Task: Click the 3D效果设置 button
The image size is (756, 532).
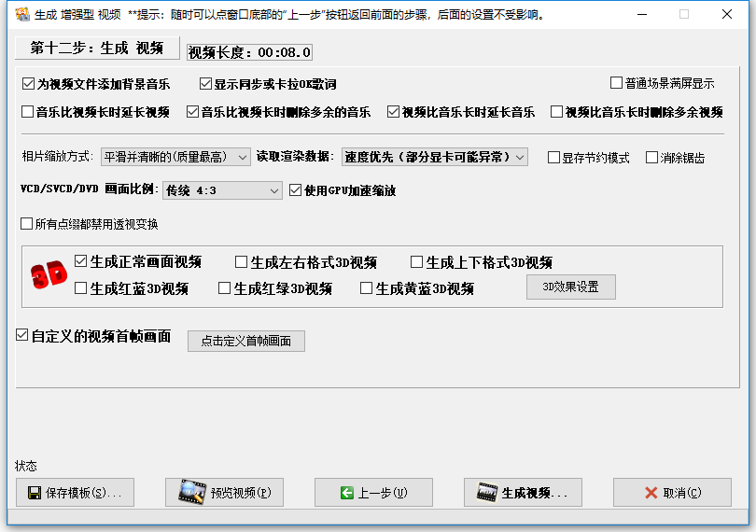Action: pos(571,287)
